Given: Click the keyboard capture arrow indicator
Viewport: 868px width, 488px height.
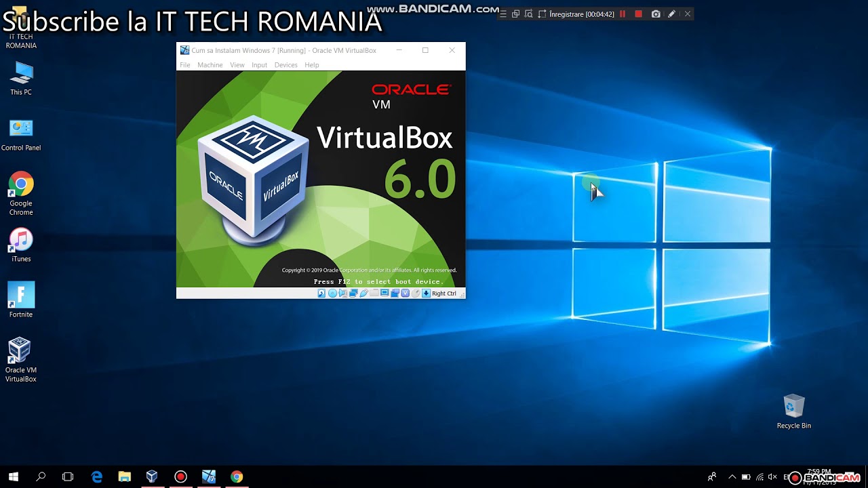Looking at the screenshot, I should tap(426, 293).
